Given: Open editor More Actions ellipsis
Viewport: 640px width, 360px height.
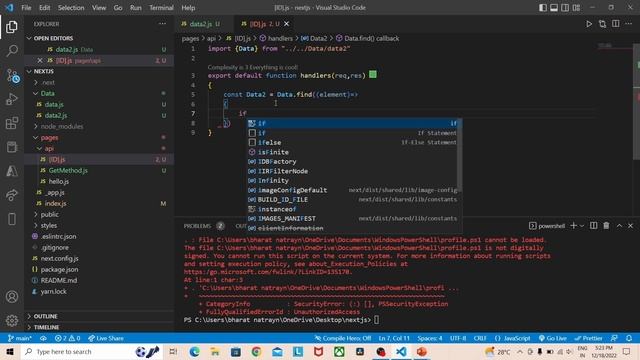Looking at the screenshot, I should (x=629, y=24).
